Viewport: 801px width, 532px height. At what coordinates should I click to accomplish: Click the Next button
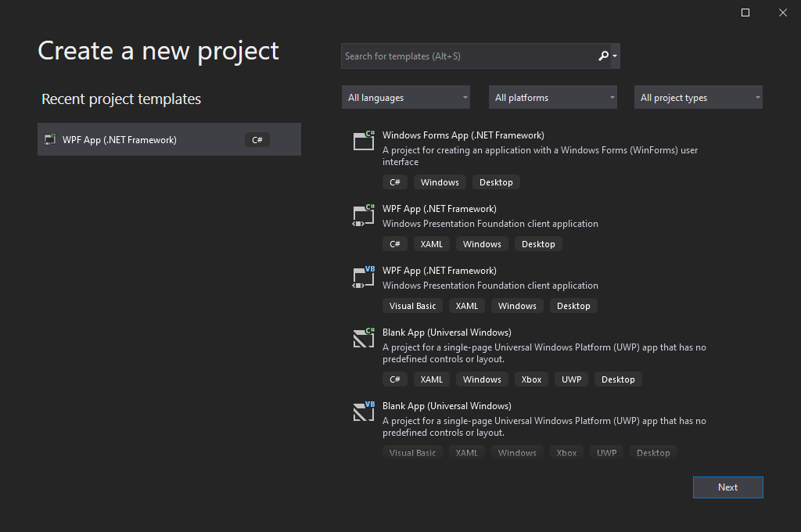point(728,487)
